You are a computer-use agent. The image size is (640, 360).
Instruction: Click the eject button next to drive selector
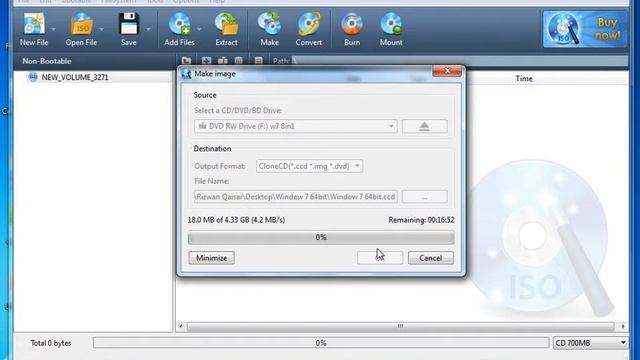coord(424,126)
